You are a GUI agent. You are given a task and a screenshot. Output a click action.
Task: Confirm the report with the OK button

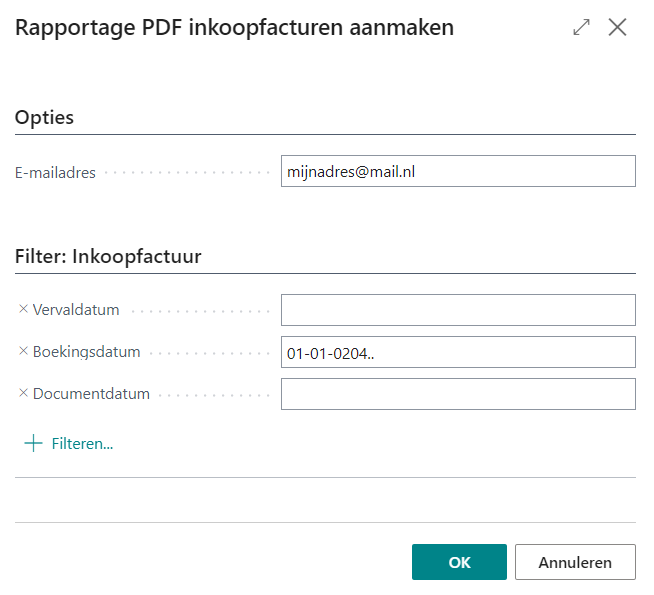pos(459,562)
